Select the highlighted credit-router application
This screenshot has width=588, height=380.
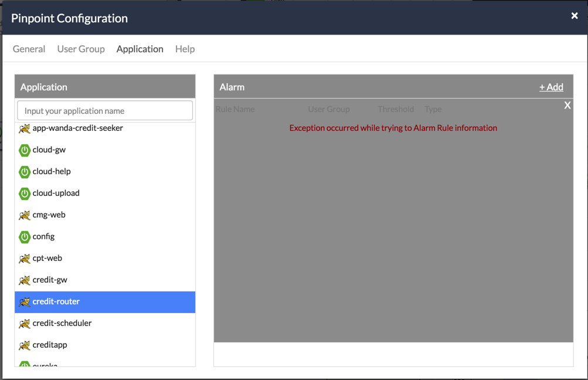tap(105, 302)
